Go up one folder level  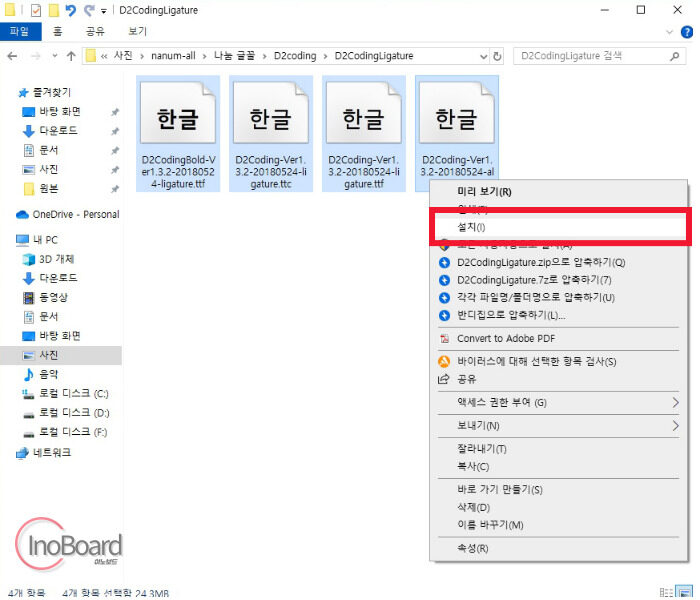click(71, 56)
